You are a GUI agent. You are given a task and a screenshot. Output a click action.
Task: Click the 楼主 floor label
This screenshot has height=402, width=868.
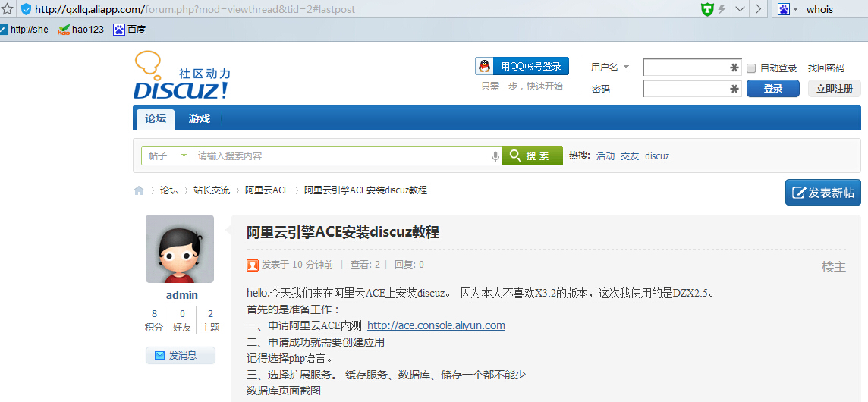[x=834, y=268]
